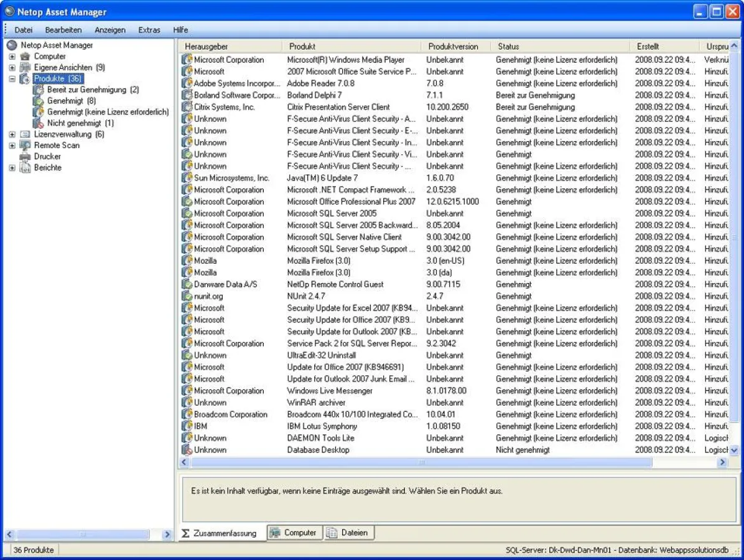Expand the Computer tree node
The image size is (744, 560).
click(11, 56)
